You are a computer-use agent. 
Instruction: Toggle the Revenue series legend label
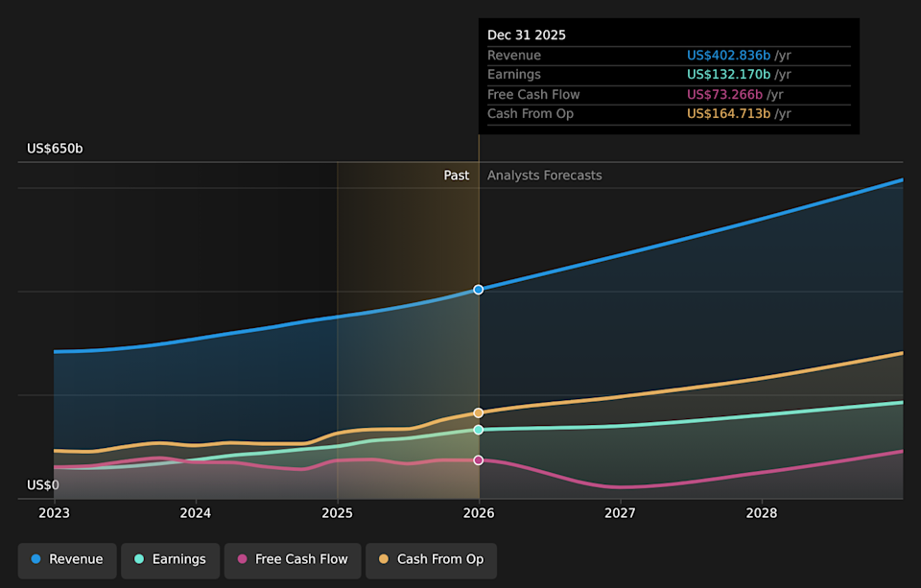(x=76, y=559)
